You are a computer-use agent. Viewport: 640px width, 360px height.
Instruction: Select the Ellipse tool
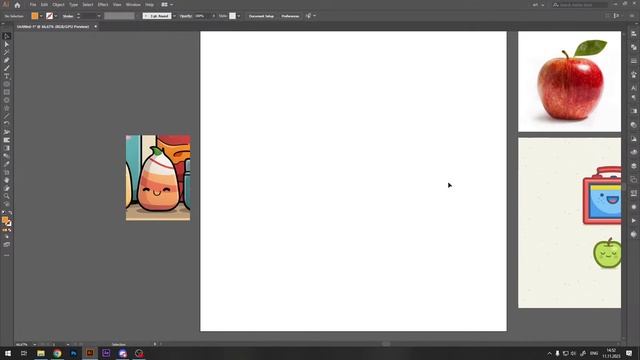click(7, 84)
